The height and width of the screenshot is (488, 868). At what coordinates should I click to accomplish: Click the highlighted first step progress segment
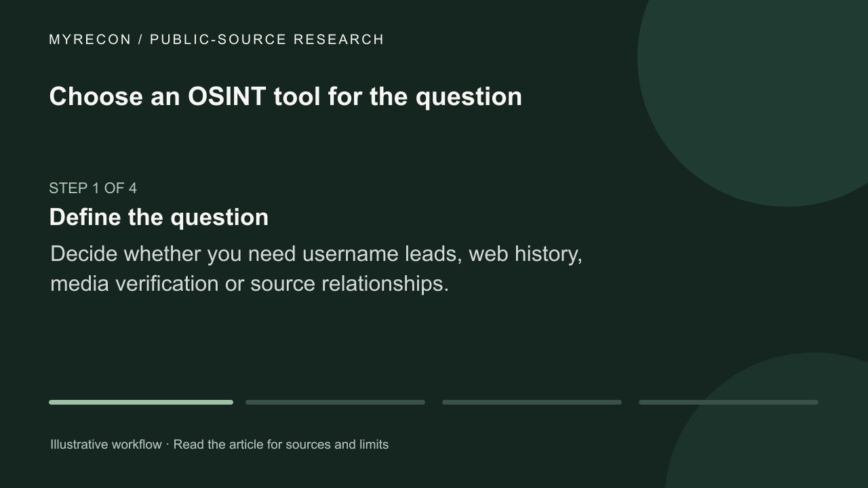coord(141,402)
